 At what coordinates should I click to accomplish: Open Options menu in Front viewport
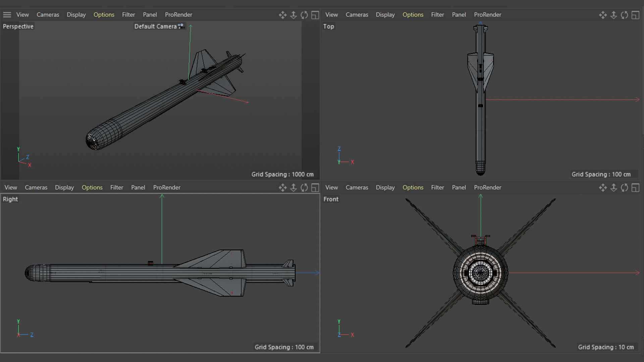pyautogui.click(x=413, y=187)
